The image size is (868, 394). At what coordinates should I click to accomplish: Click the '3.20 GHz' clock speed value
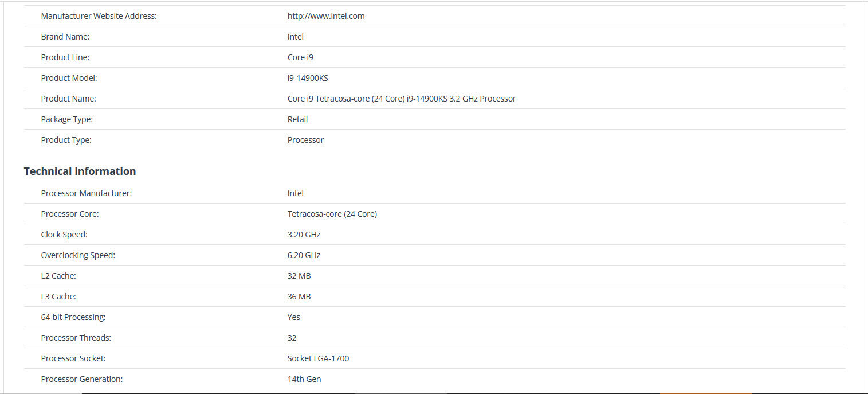(x=304, y=235)
